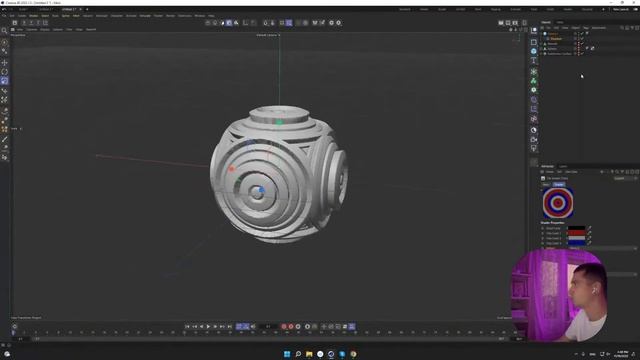Image resolution: width=640 pixels, height=360 pixels.
Task: Click the Attributes search icon
Action: pyautogui.click(x=617, y=172)
